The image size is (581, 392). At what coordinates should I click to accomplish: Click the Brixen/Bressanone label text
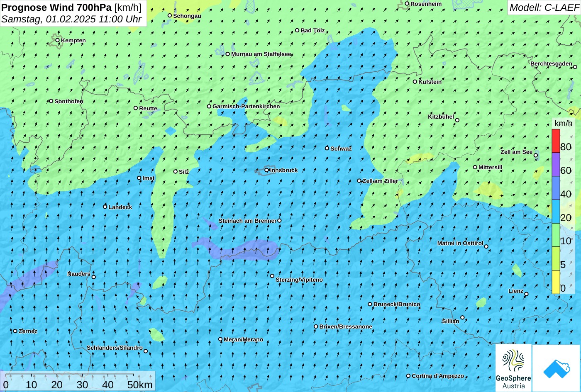(x=346, y=326)
